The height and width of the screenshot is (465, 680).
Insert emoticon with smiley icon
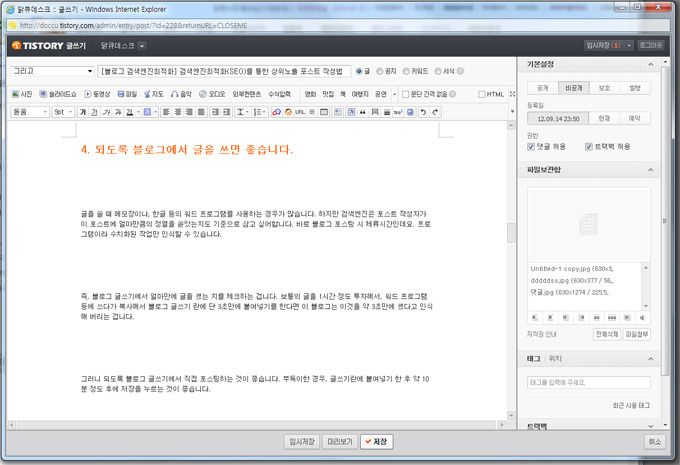pyautogui.click(x=288, y=112)
